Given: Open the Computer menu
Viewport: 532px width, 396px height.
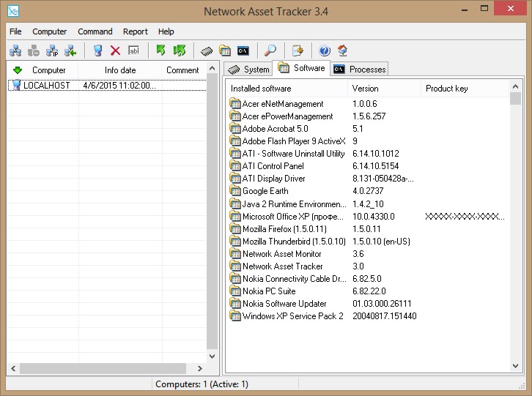Looking at the screenshot, I should point(50,31).
